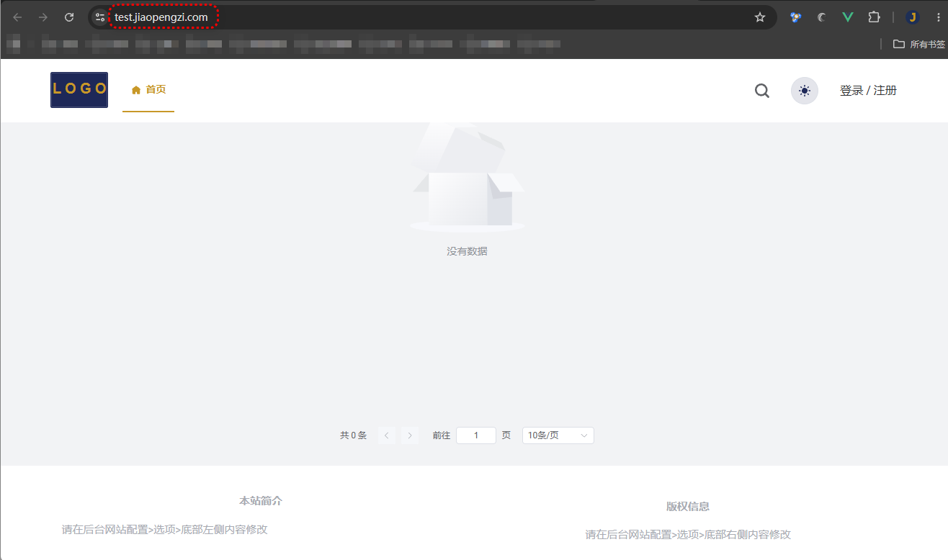Reload the page with the refresh icon
Viewport: 948px width, 560px height.
click(x=69, y=17)
